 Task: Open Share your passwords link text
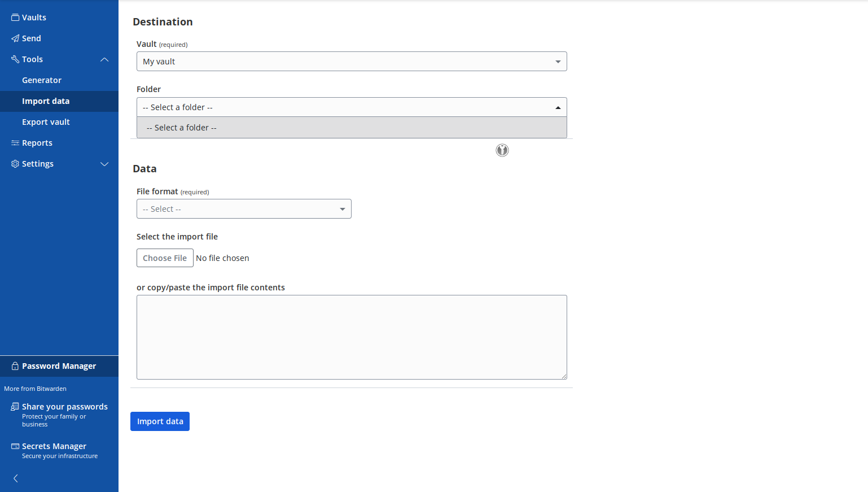point(65,407)
